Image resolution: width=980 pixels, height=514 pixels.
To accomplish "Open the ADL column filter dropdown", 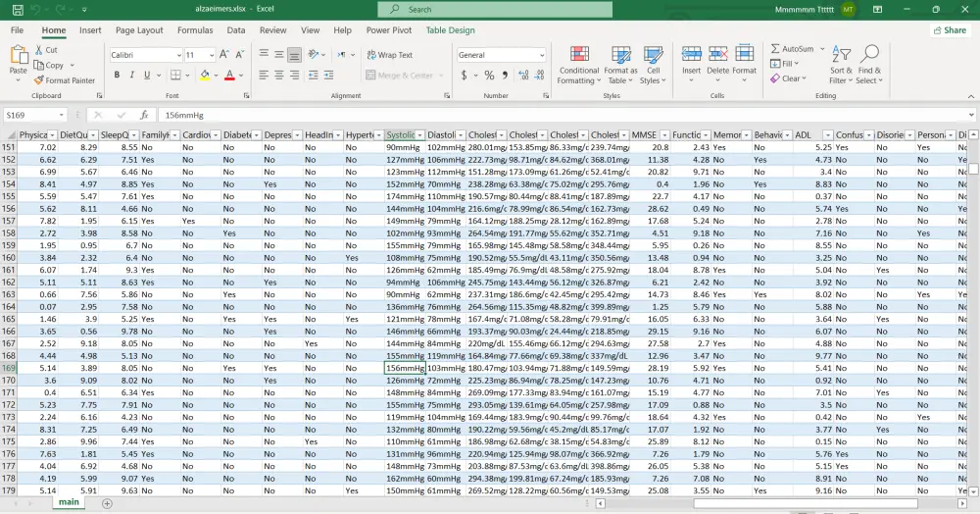I will (x=827, y=135).
